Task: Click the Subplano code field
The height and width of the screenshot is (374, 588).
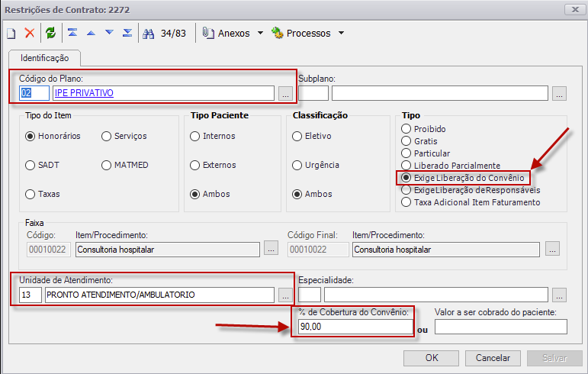Action: (x=313, y=93)
